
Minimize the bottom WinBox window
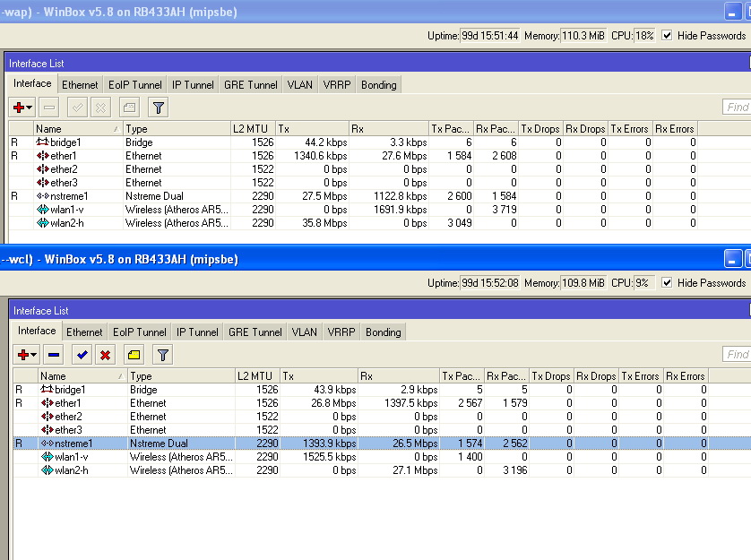732,259
